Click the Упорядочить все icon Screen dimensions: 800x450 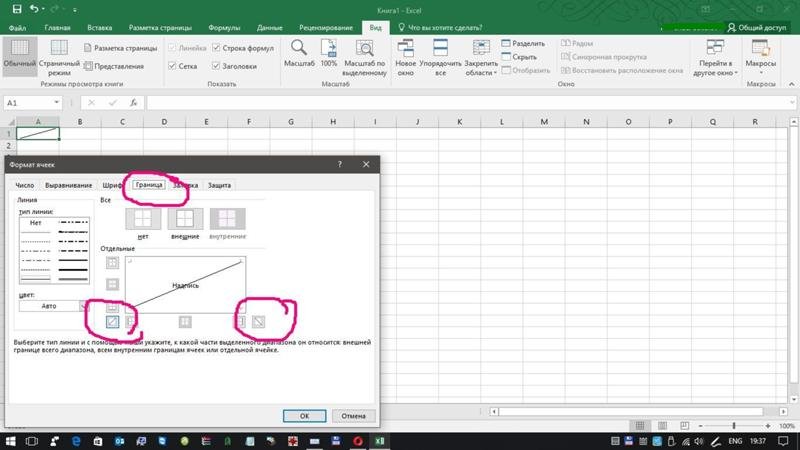click(440, 50)
